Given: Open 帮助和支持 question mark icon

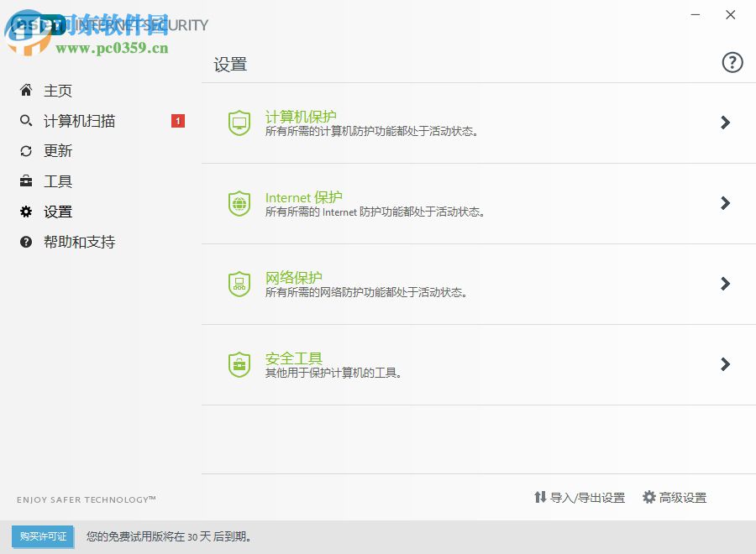Looking at the screenshot, I should coord(25,242).
